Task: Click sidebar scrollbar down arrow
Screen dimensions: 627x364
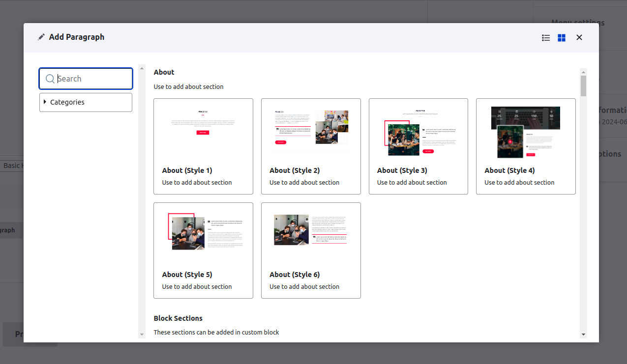Action: (142, 335)
